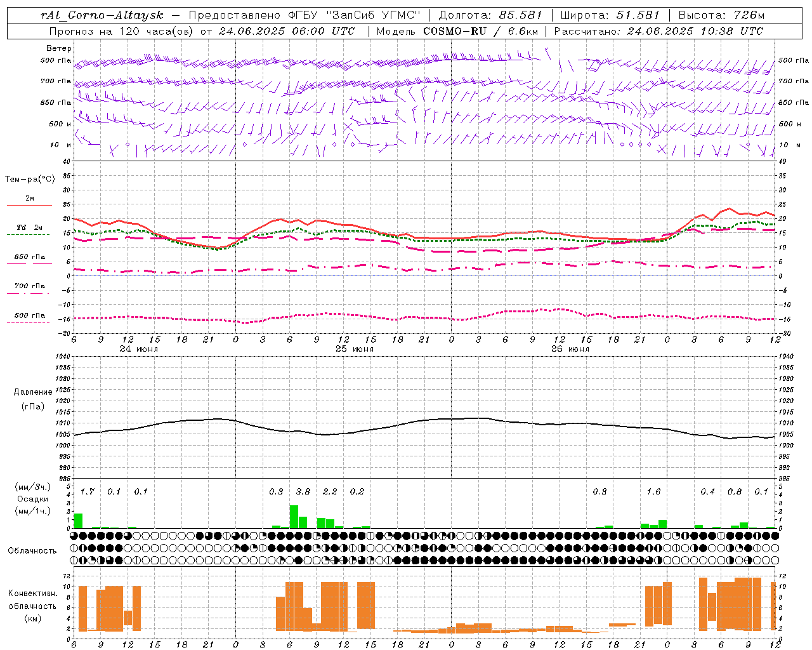Click the forecast start time 24.06.2025 06:00 UTC

287,30
